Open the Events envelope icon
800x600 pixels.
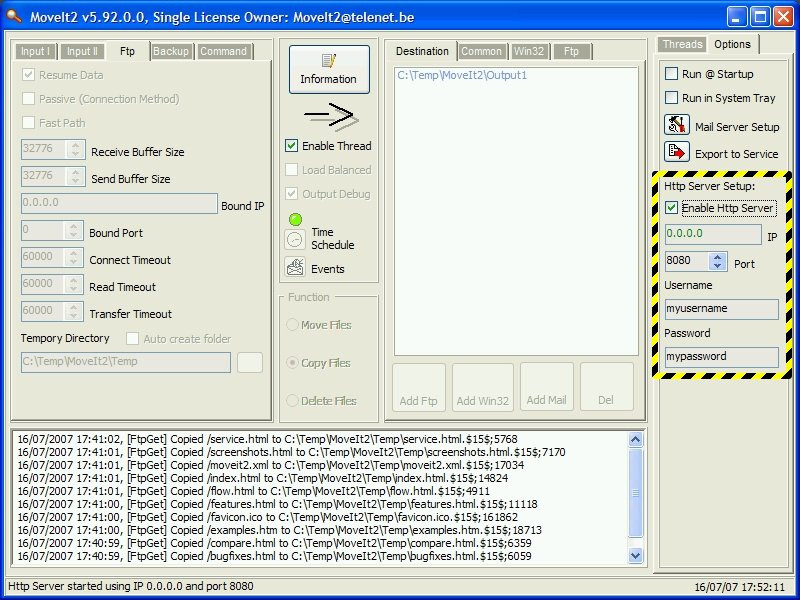click(x=295, y=267)
